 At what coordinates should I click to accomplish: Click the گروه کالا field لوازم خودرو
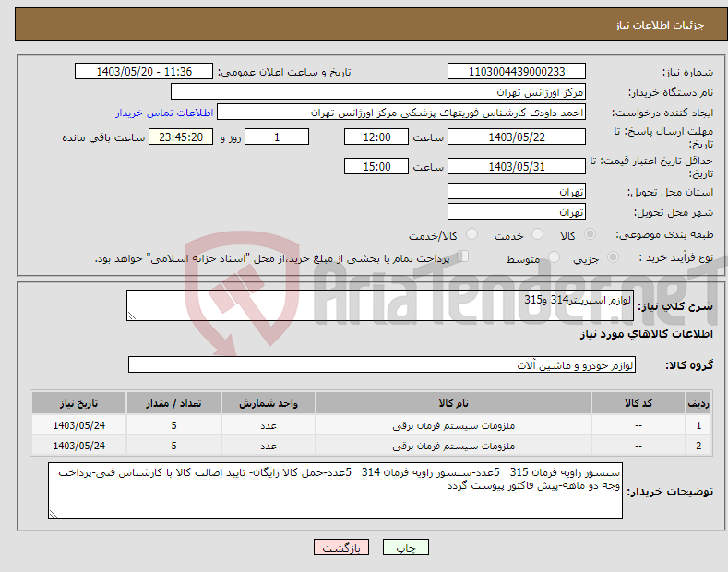pyautogui.click(x=382, y=365)
